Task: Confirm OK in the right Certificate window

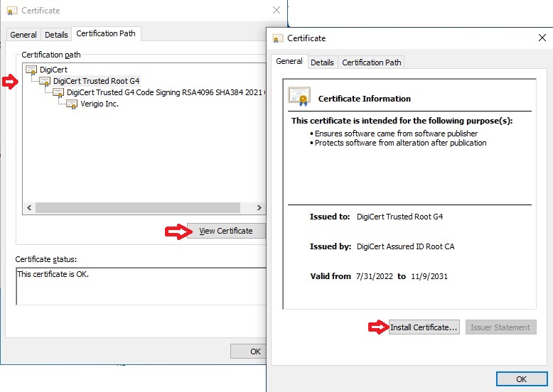Action: pos(521,379)
